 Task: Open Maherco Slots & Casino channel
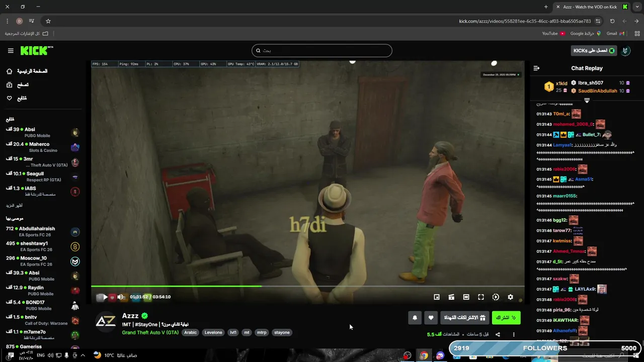coord(43,147)
